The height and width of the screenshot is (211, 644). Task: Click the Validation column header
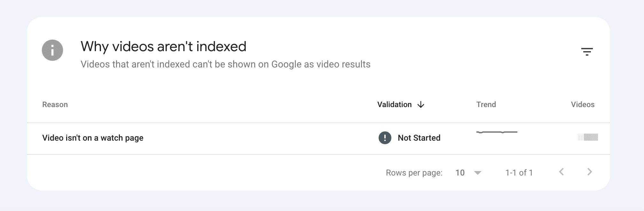coord(394,104)
